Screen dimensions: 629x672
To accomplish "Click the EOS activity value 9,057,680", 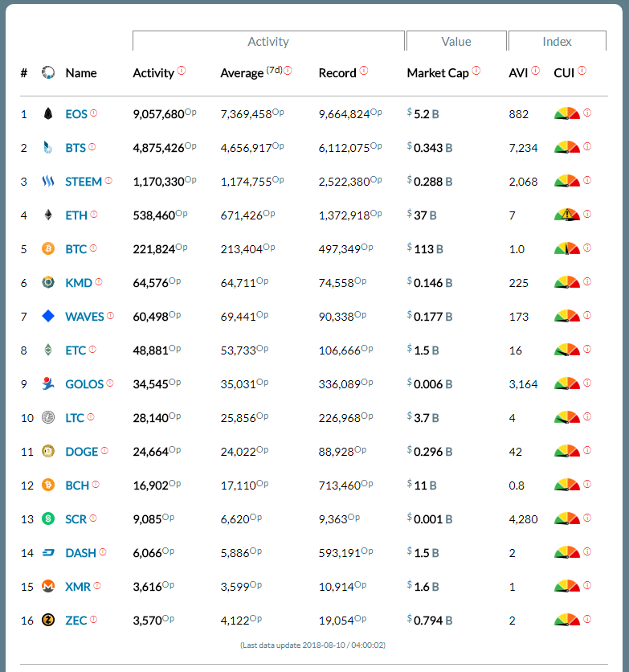I will (158, 114).
